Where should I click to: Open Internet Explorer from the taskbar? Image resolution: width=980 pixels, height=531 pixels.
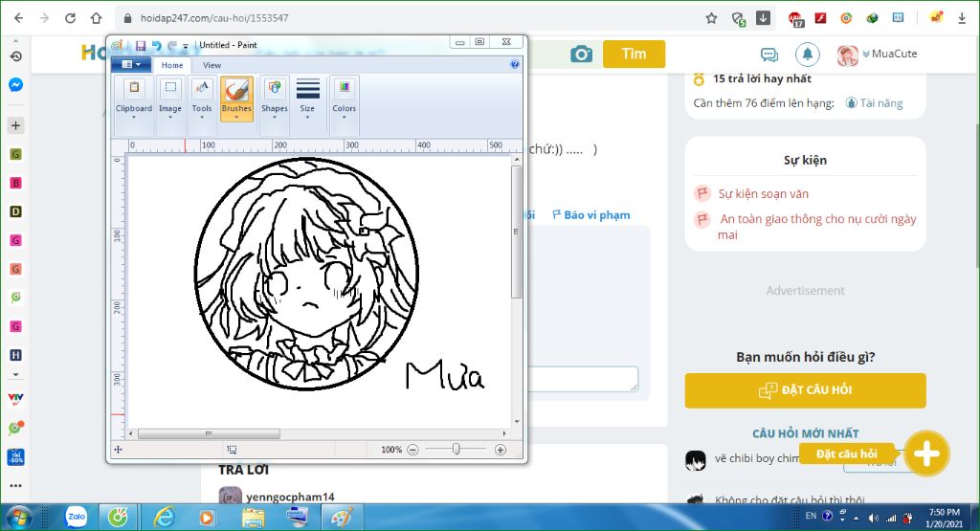click(164, 518)
